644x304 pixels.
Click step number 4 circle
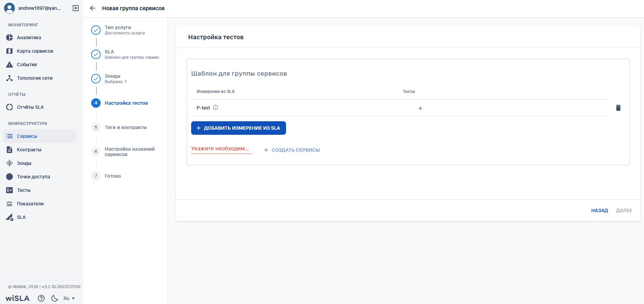(x=96, y=103)
